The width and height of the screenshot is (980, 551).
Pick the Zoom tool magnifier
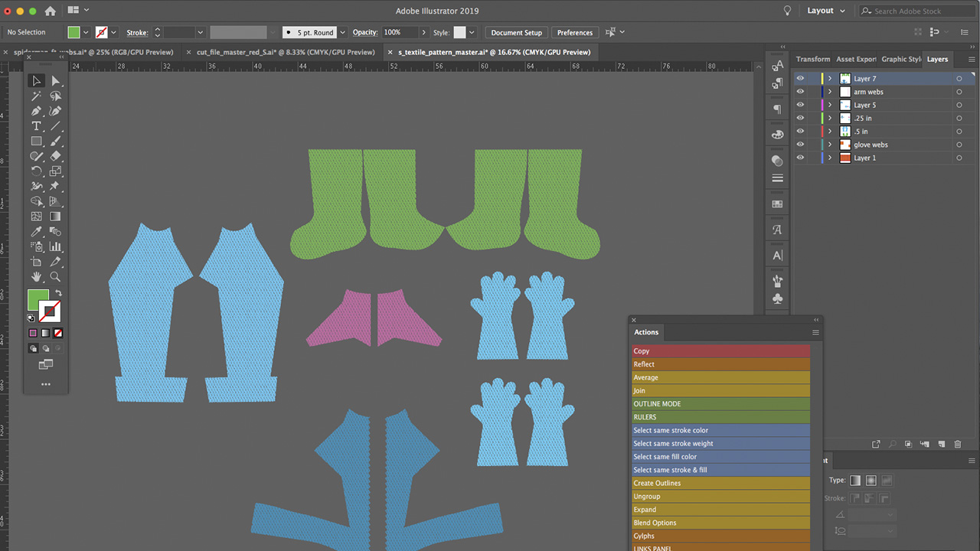[55, 277]
